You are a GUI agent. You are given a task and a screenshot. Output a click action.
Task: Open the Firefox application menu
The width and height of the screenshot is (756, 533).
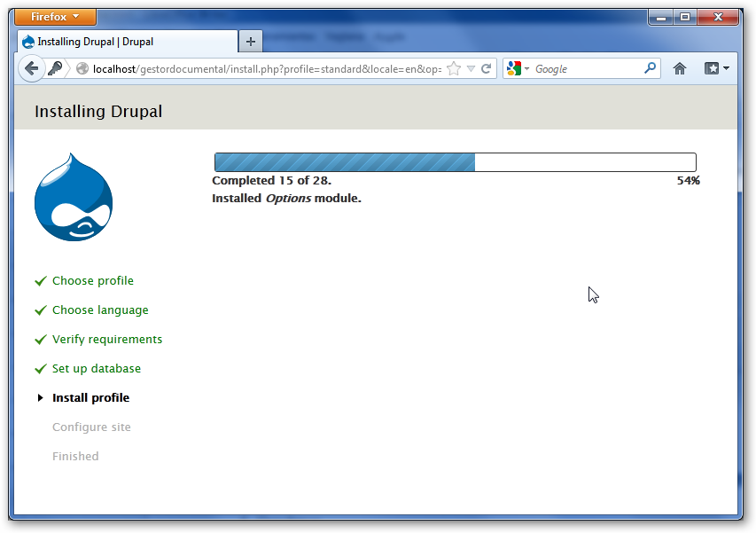click(55, 16)
